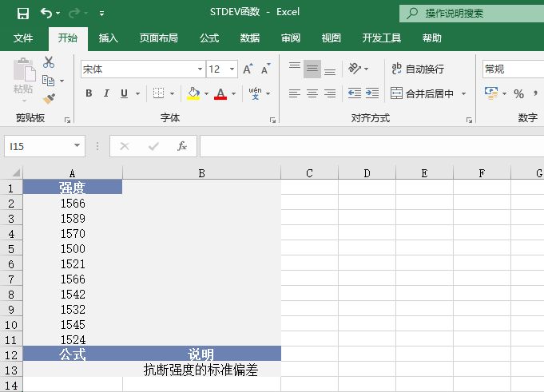This screenshot has height=392, width=544.
Task: Open the font name 宋体 dropdown
Action: pyautogui.click(x=200, y=69)
